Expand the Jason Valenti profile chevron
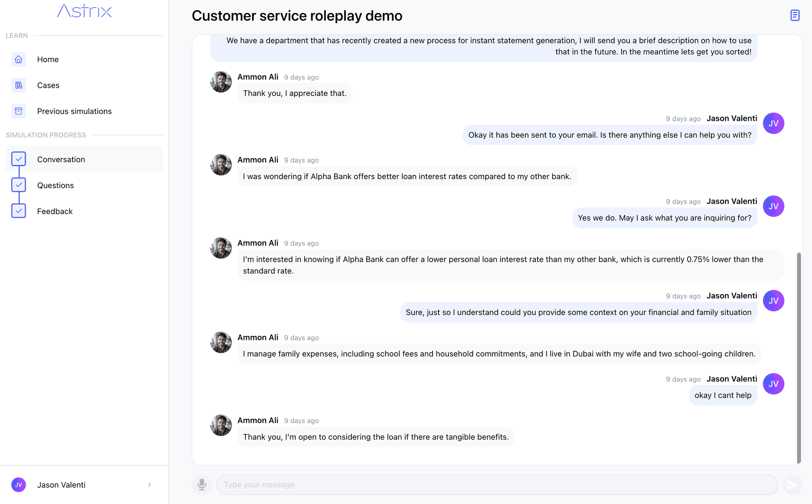This screenshot has width=812, height=504. pos(149,485)
